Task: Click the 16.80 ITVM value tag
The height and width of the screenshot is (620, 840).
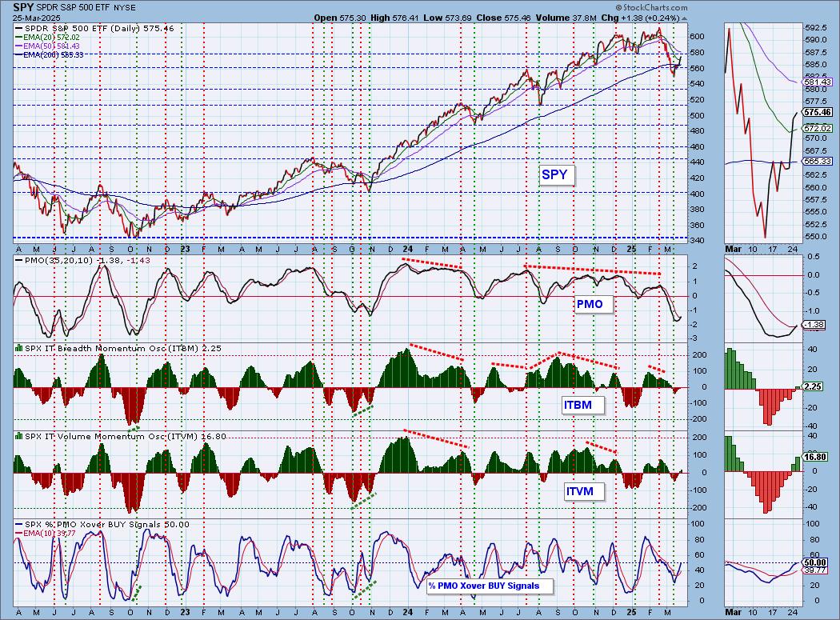Action: point(815,457)
